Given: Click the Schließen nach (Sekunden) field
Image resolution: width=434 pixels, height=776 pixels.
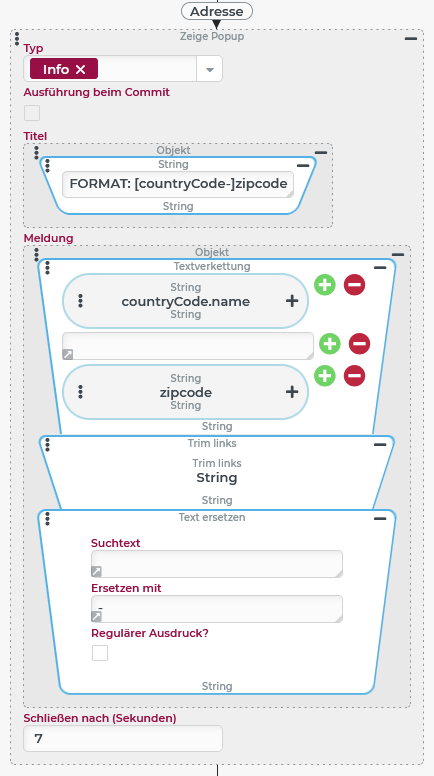Looking at the screenshot, I should coord(123,738).
